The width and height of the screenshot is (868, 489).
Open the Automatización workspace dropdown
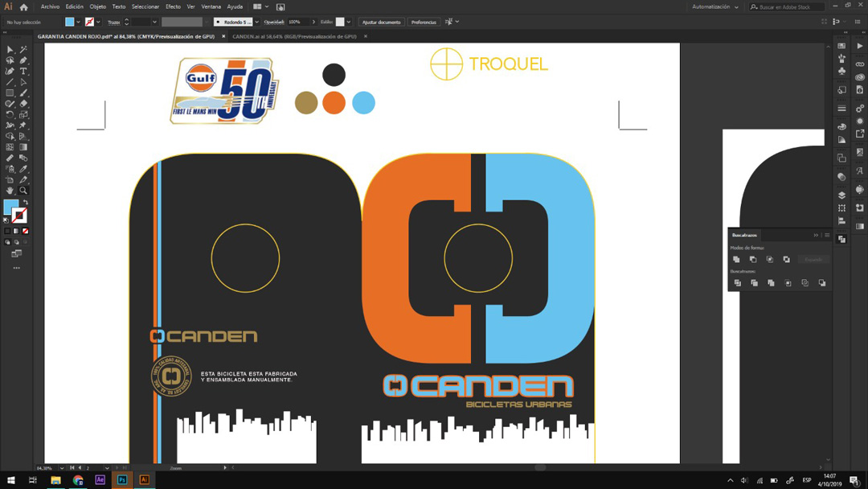click(715, 7)
